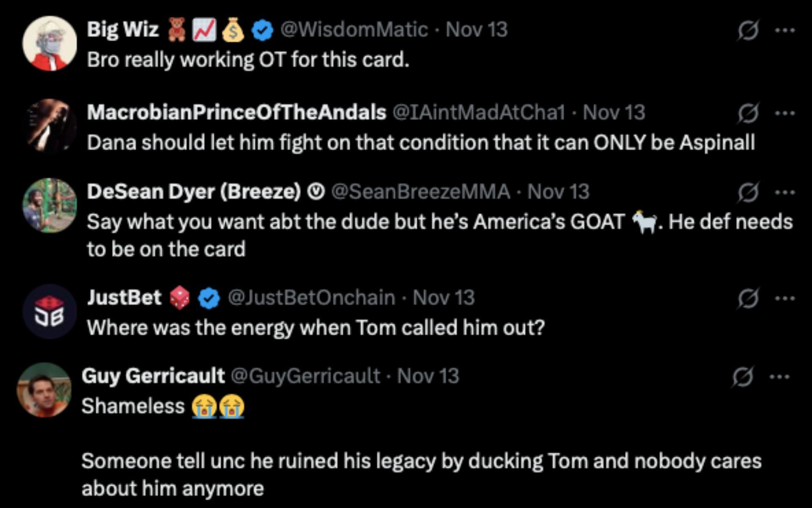Click Nov 13 timestamp on JustBet's tweet
This screenshot has height=508, width=812.
(444, 298)
